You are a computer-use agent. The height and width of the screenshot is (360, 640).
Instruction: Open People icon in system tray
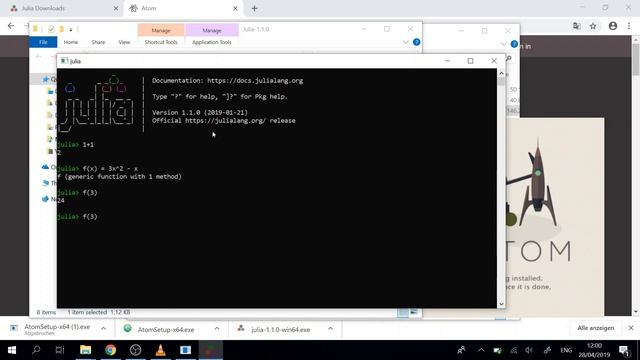click(x=462, y=350)
